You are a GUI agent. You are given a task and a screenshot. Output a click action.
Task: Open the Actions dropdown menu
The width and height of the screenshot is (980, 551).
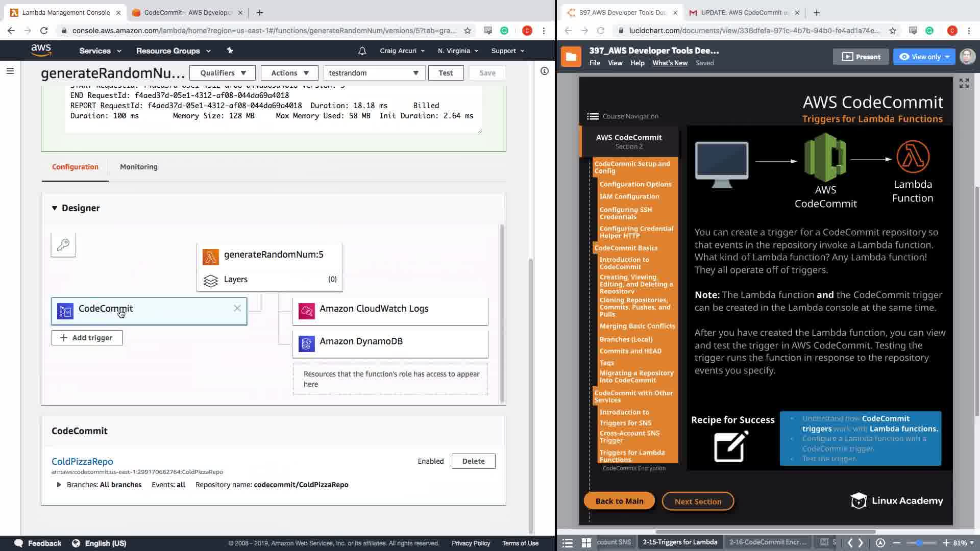[x=289, y=73]
